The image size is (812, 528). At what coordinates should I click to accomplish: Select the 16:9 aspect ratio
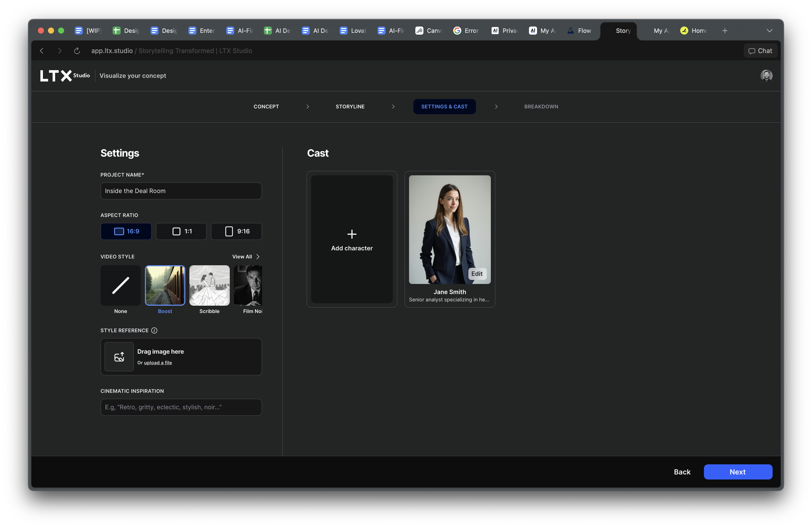(x=126, y=231)
